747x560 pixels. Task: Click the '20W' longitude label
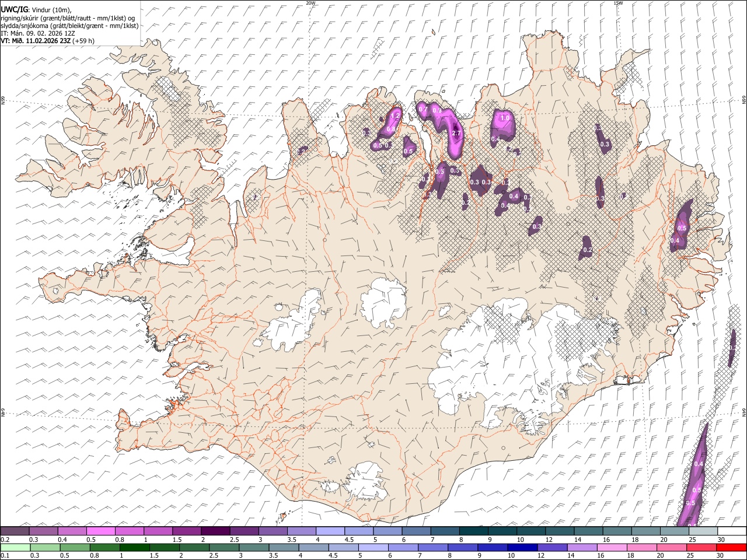pos(310,3)
